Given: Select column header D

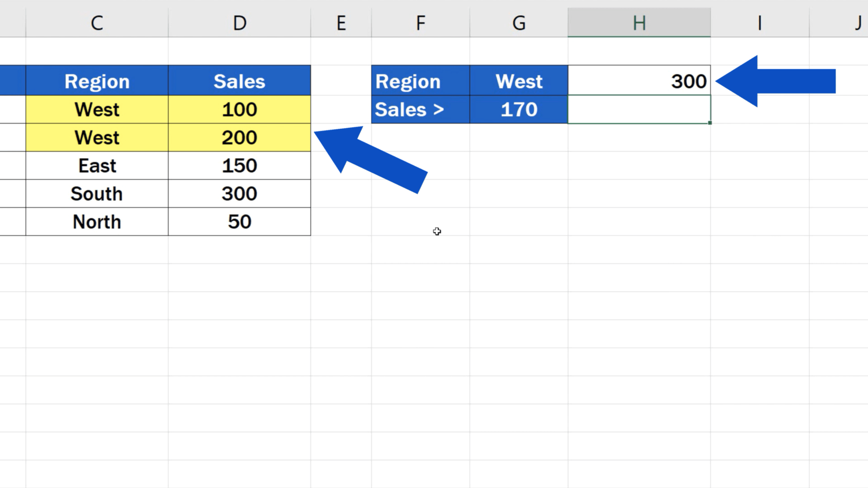Looking at the screenshot, I should 239,22.
